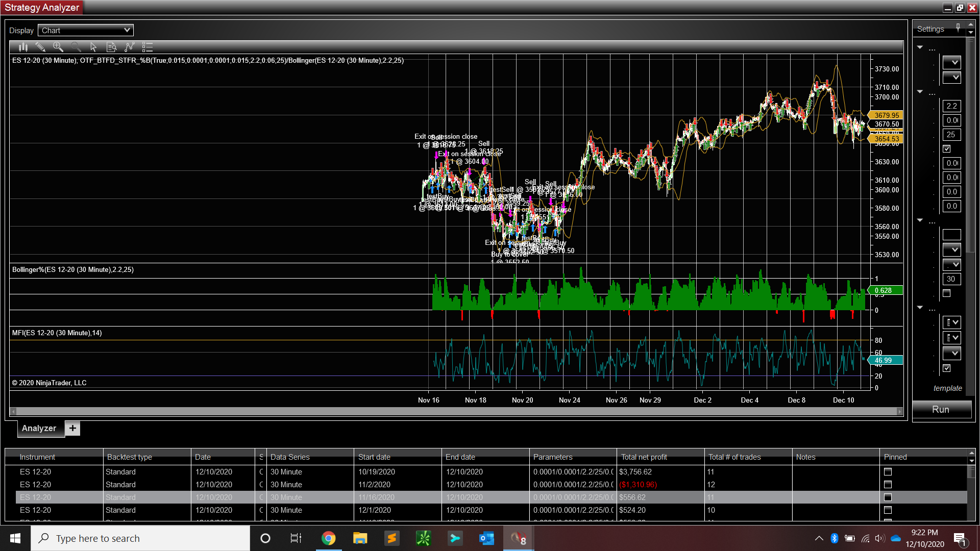980x551 pixels.
Task: Open the Display Chart dropdown
Action: [x=86, y=30]
